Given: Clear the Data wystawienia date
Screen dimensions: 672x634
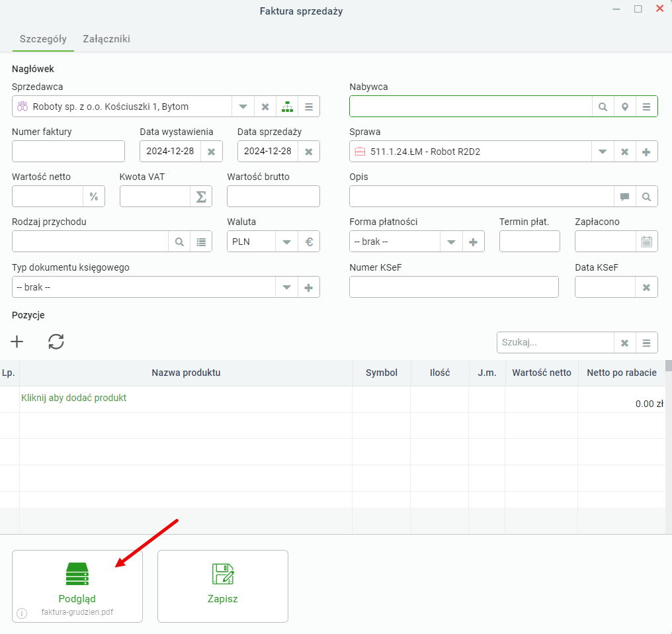Looking at the screenshot, I should 211,152.
